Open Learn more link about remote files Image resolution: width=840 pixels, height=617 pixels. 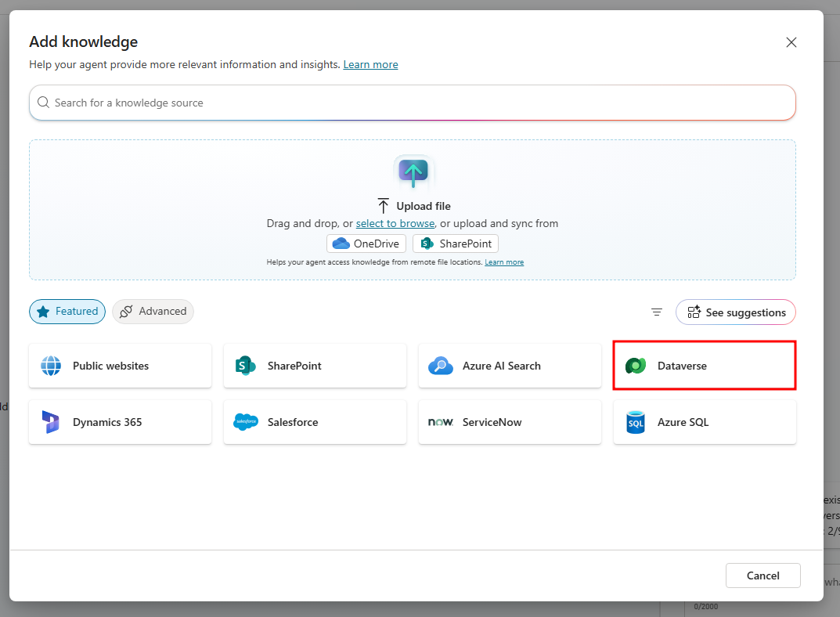tap(504, 262)
